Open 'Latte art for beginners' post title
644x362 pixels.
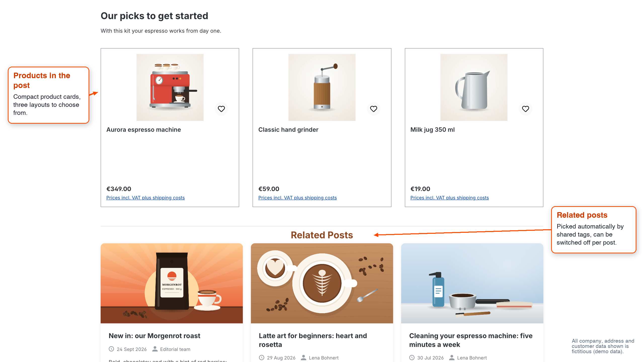click(313, 340)
